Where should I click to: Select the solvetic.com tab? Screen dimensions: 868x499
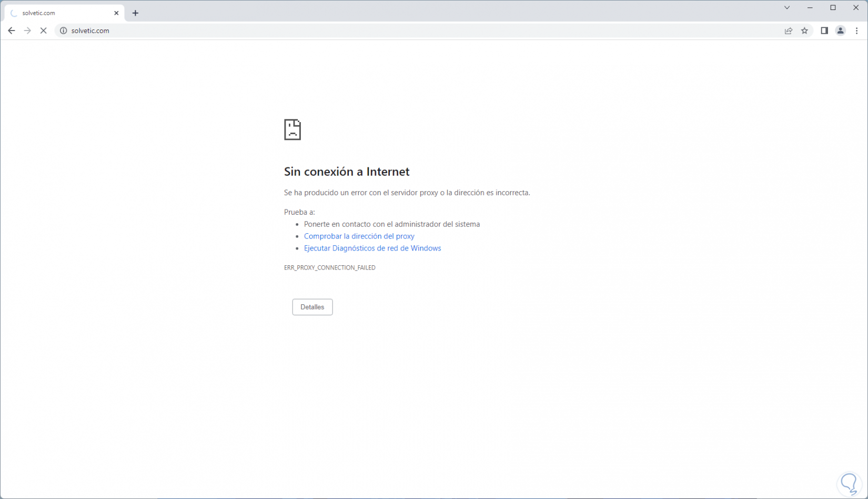tap(65, 13)
